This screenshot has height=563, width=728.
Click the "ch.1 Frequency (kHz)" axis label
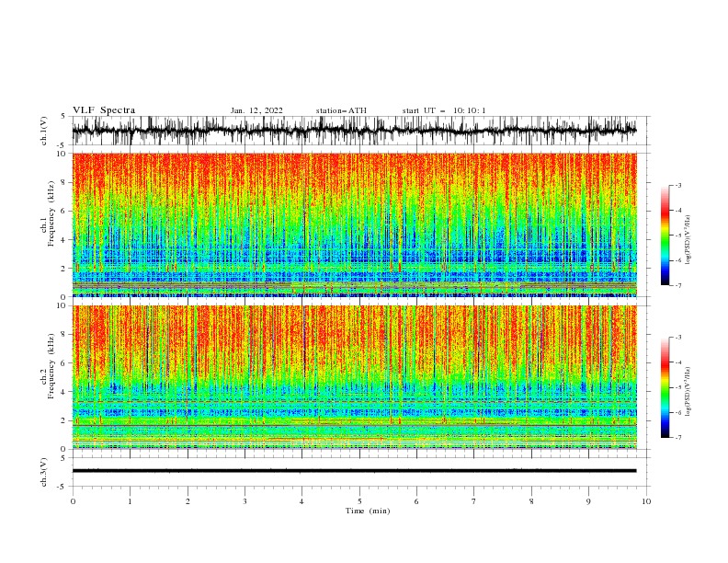(x=48, y=213)
